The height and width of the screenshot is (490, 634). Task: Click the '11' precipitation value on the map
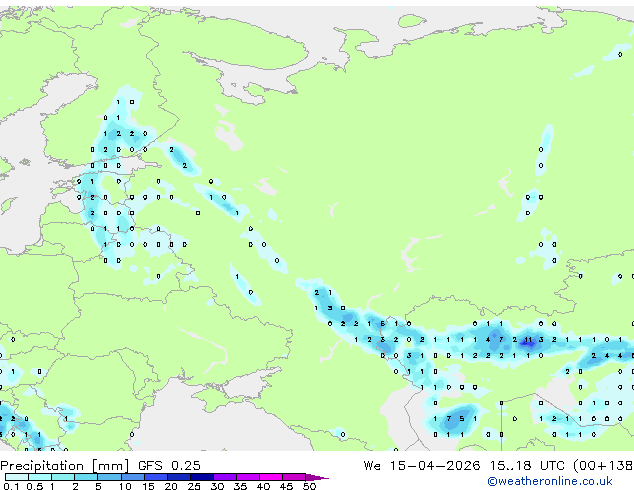coord(528,340)
